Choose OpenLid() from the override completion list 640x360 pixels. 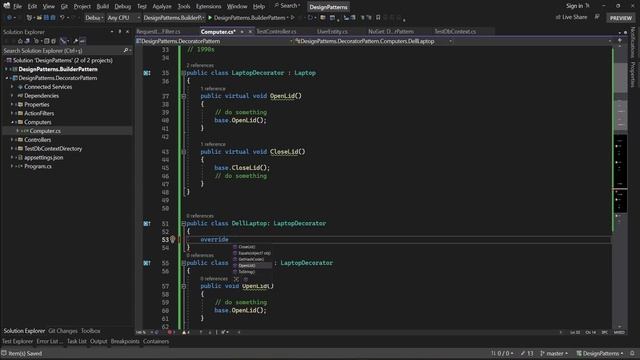[x=252, y=265]
